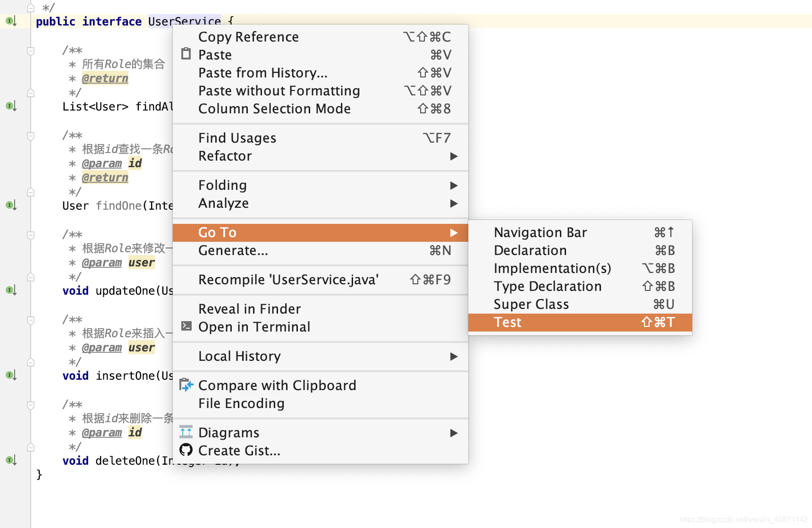Click the @param id tag above findOne

[112, 163]
